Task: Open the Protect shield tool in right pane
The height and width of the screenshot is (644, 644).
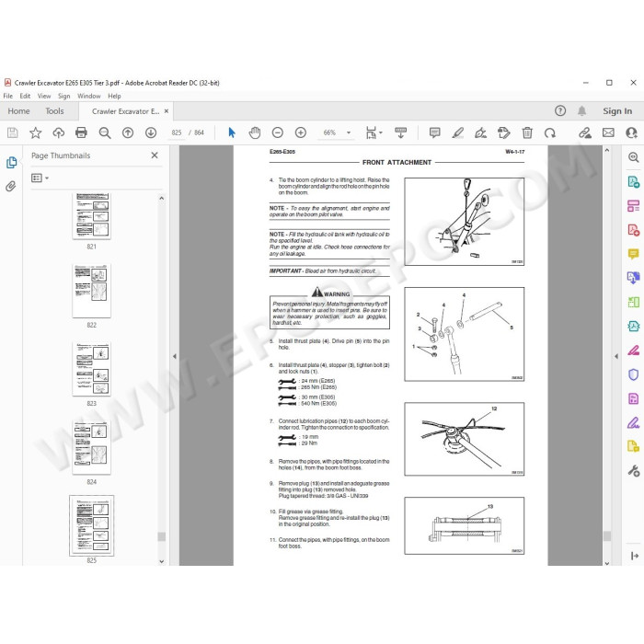Action: 633,374
